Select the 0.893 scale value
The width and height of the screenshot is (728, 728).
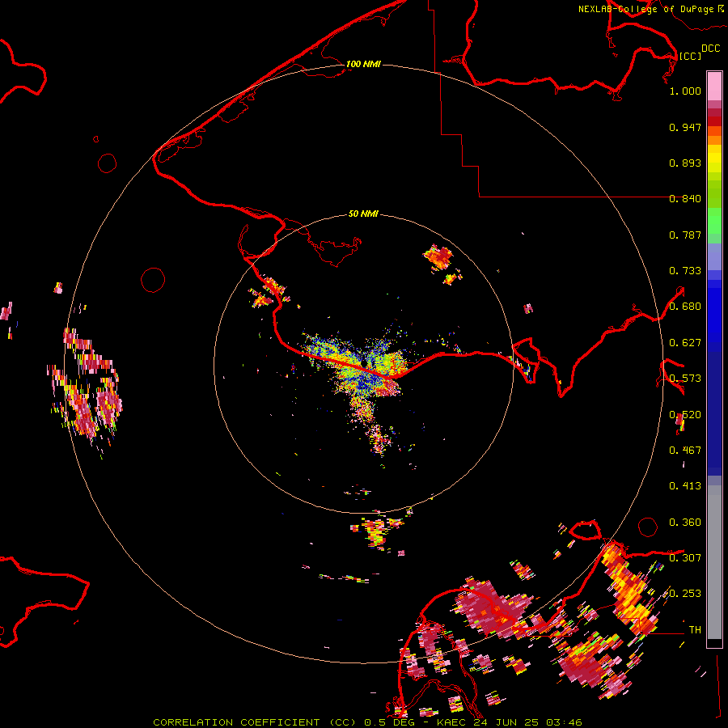(x=685, y=163)
